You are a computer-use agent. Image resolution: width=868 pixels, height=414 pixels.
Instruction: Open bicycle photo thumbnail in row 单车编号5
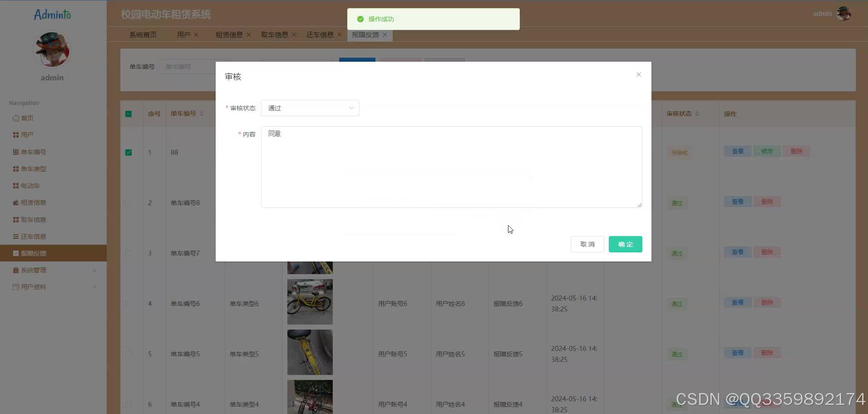point(310,352)
